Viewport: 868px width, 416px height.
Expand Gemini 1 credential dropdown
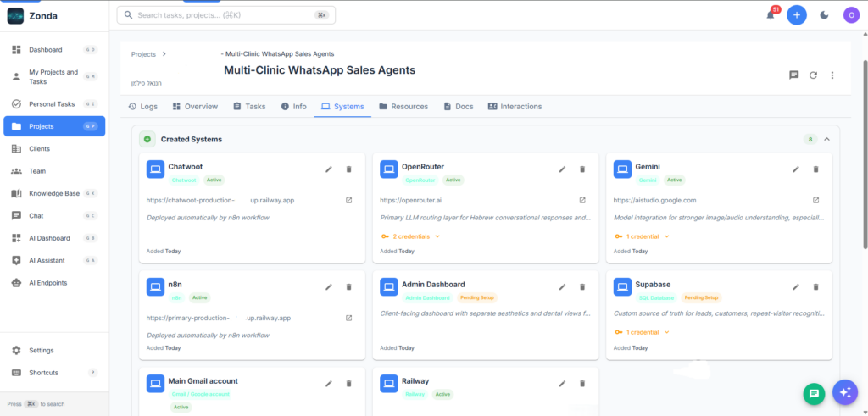tap(643, 236)
